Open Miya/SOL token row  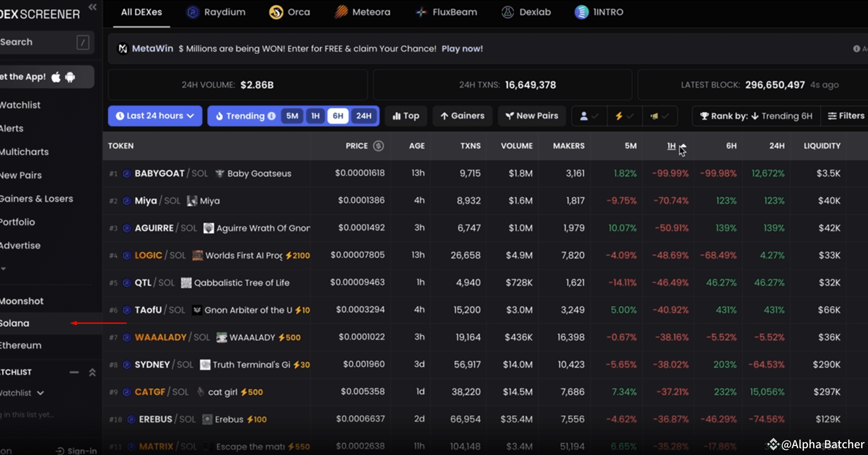[x=485, y=201]
